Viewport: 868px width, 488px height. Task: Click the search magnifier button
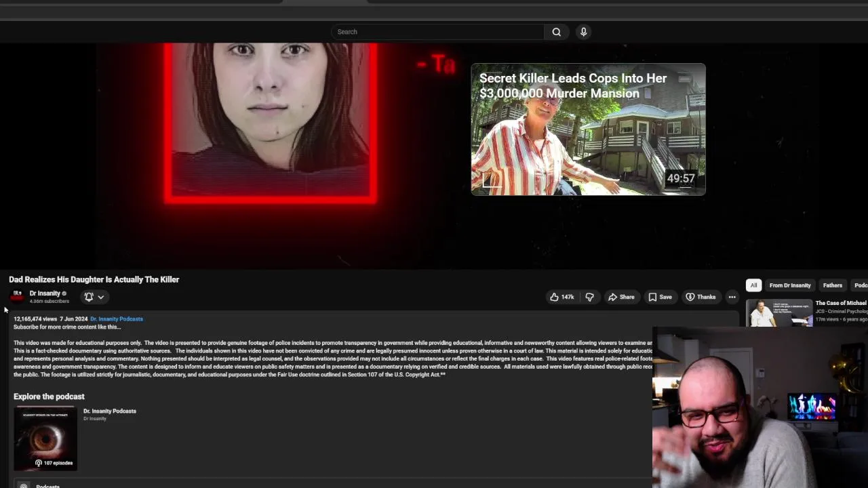coord(556,32)
